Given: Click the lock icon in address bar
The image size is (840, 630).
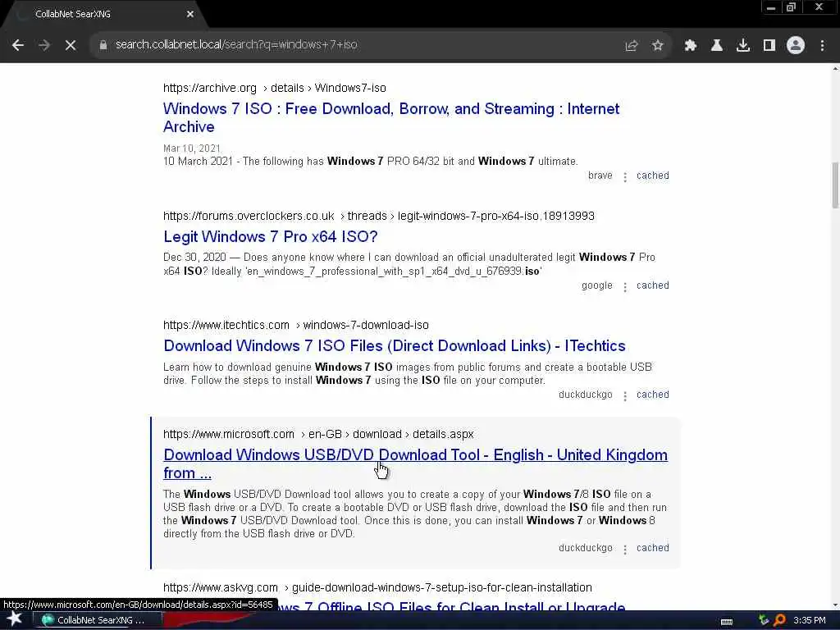Looking at the screenshot, I should [x=103, y=45].
